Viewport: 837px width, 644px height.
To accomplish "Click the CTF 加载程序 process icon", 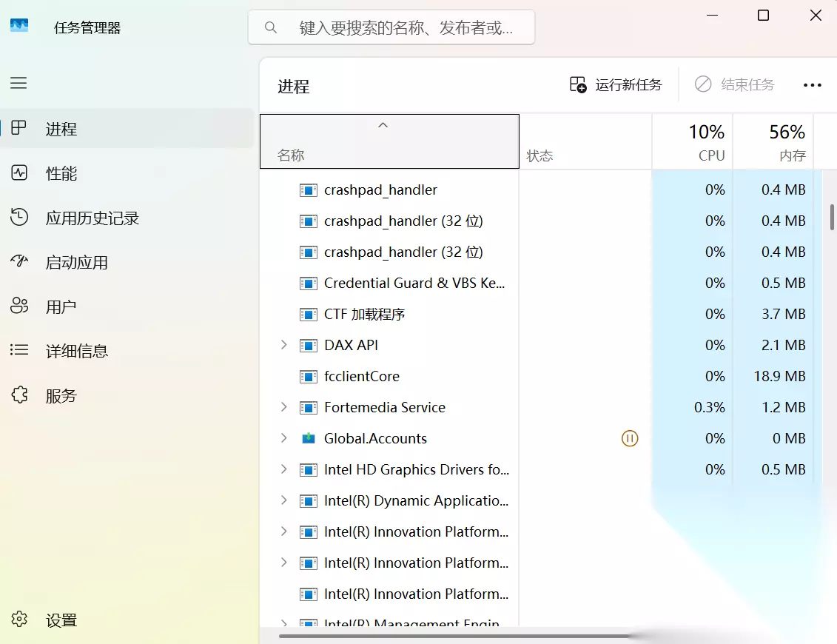I will tap(309, 315).
